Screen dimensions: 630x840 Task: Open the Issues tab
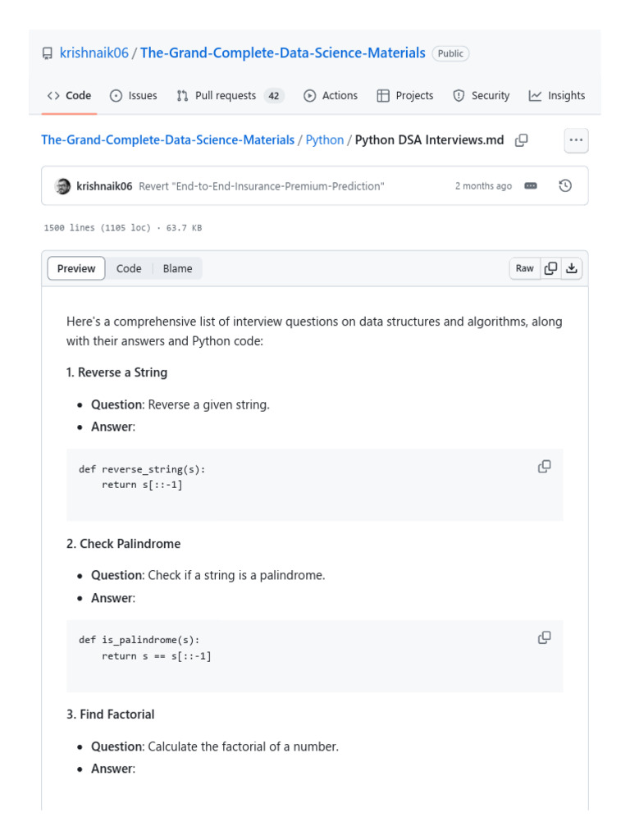(x=134, y=96)
